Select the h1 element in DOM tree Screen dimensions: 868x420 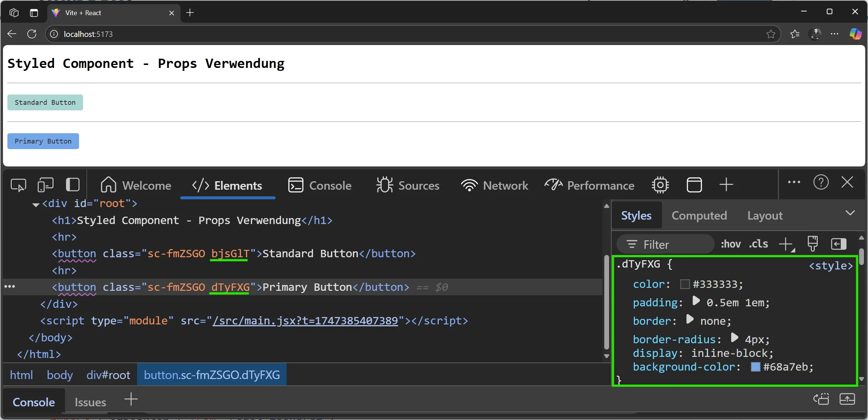coord(192,220)
